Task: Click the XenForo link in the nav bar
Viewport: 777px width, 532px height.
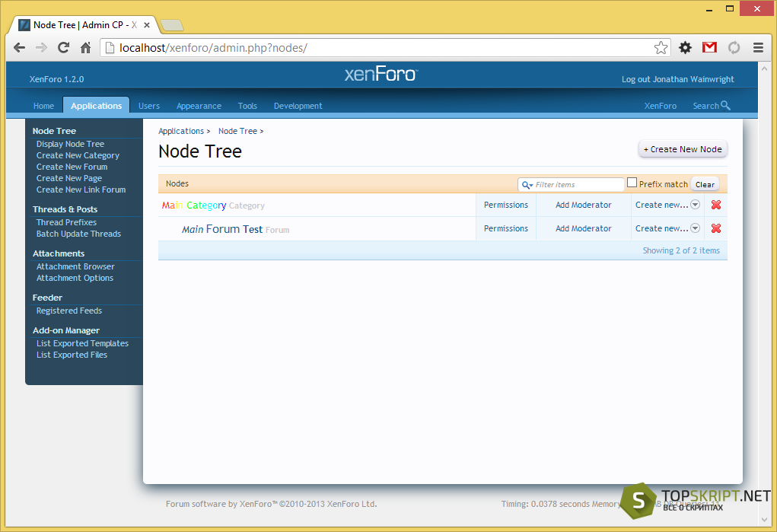Action: [660, 106]
